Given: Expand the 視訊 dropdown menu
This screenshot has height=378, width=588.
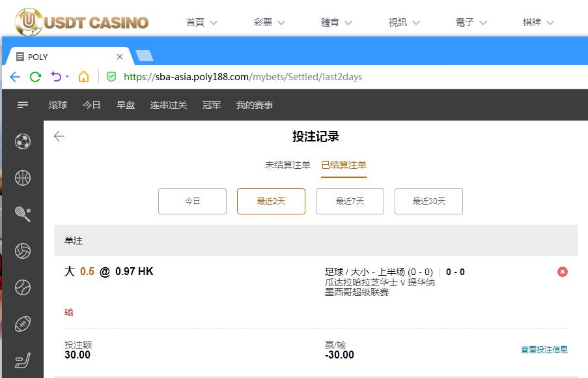Looking at the screenshot, I should 404,23.
